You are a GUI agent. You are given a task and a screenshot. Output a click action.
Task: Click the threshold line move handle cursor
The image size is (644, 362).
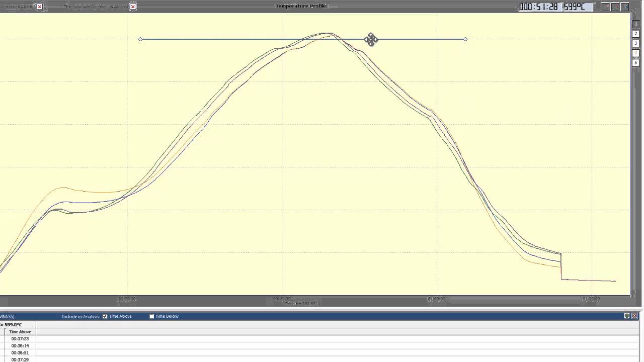point(371,40)
